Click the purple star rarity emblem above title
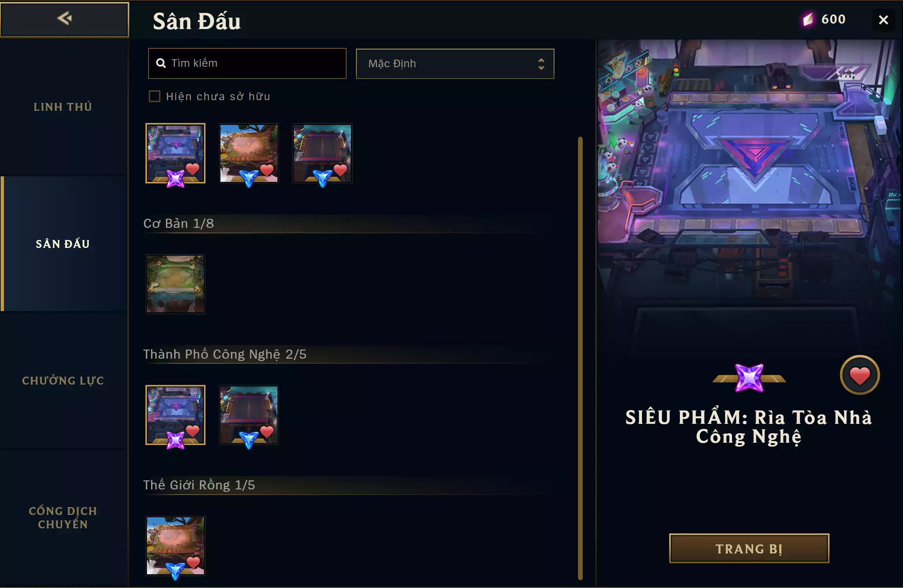This screenshot has height=588, width=903. coord(749,378)
